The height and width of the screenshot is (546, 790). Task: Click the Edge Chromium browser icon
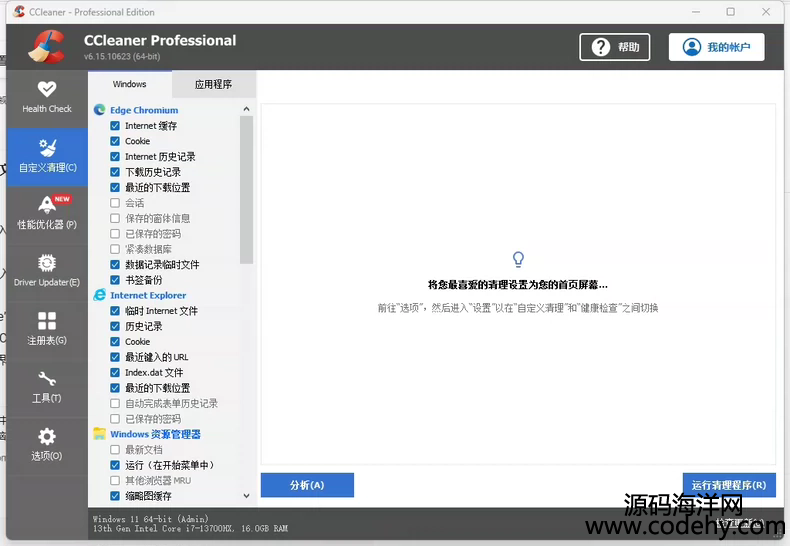(x=100, y=110)
